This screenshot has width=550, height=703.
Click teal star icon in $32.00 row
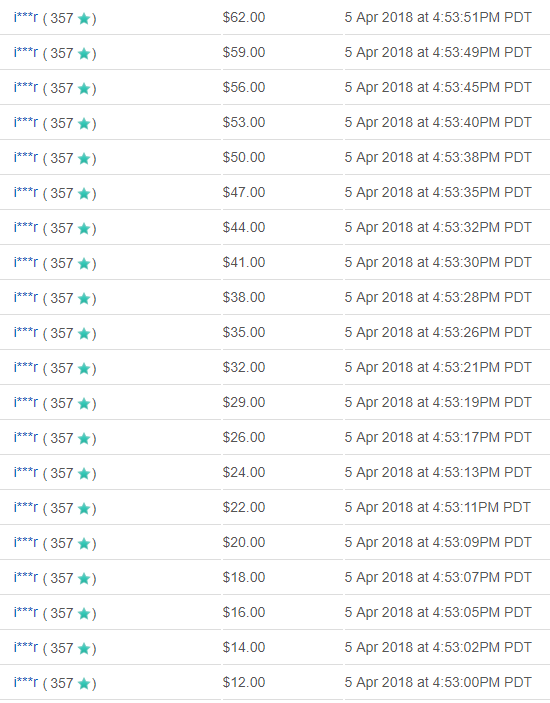[84, 369]
